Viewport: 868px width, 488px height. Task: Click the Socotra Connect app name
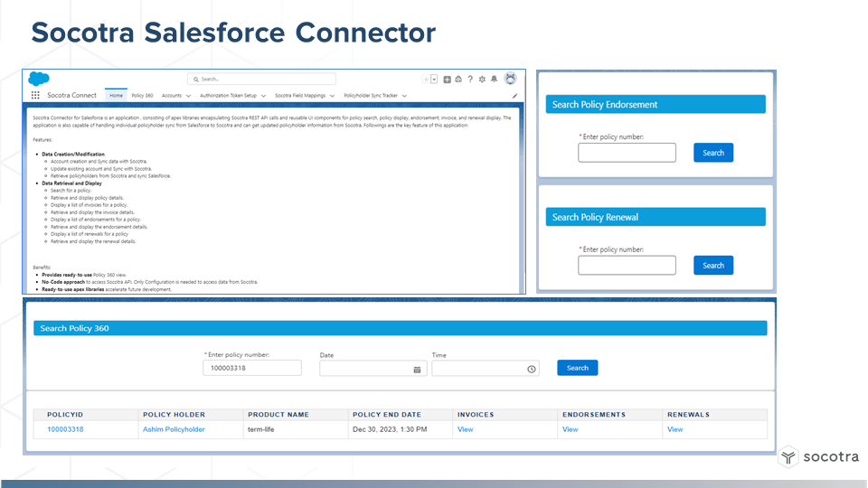(72, 95)
